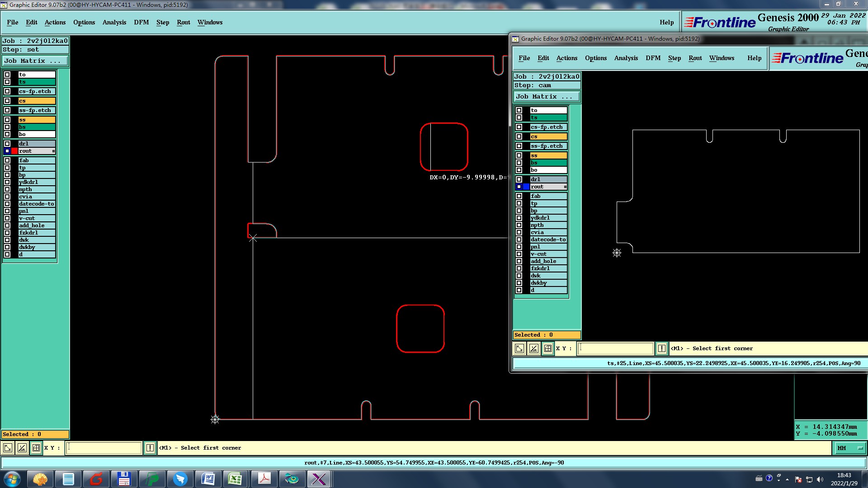Toggle display checkbox for the v-cut layer
The image size is (868, 488).
click(x=7, y=218)
